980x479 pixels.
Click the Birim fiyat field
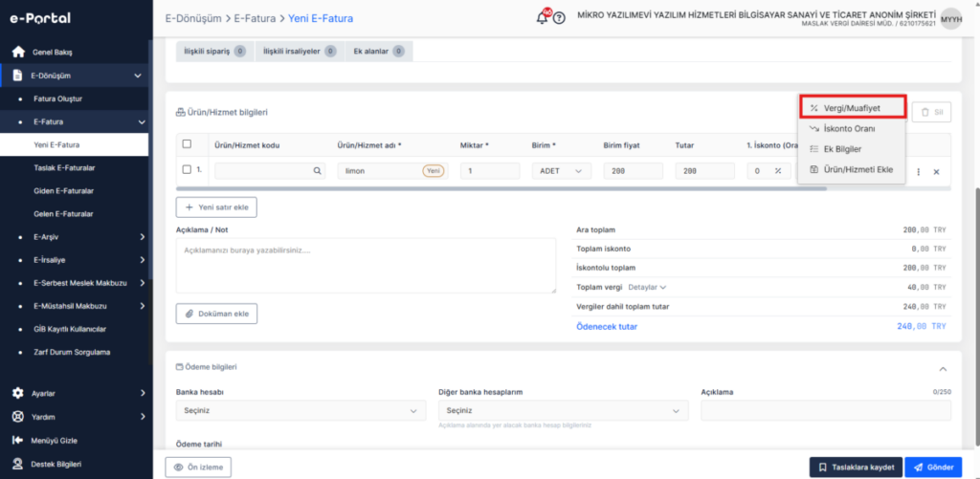click(634, 171)
